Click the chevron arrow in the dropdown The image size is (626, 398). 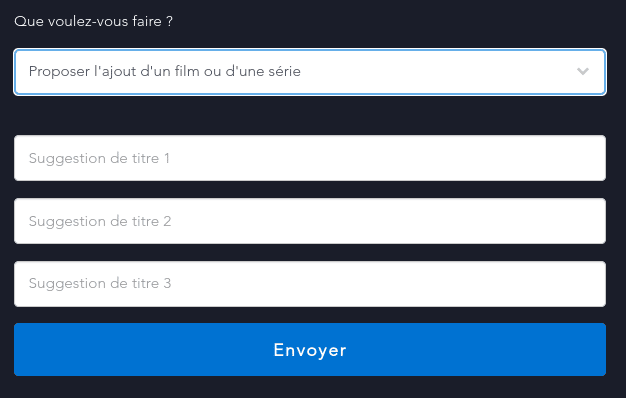pyautogui.click(x=582, y=71)
